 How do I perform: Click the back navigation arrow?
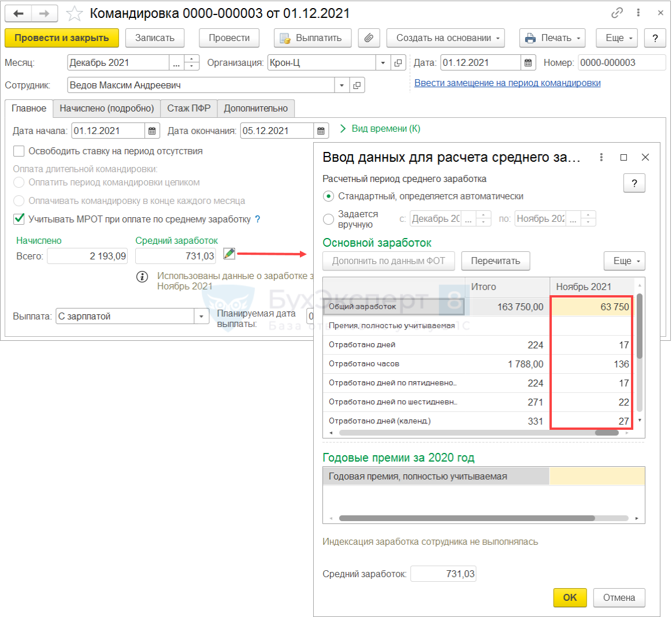pyautogui.click(x=18, y=13)
